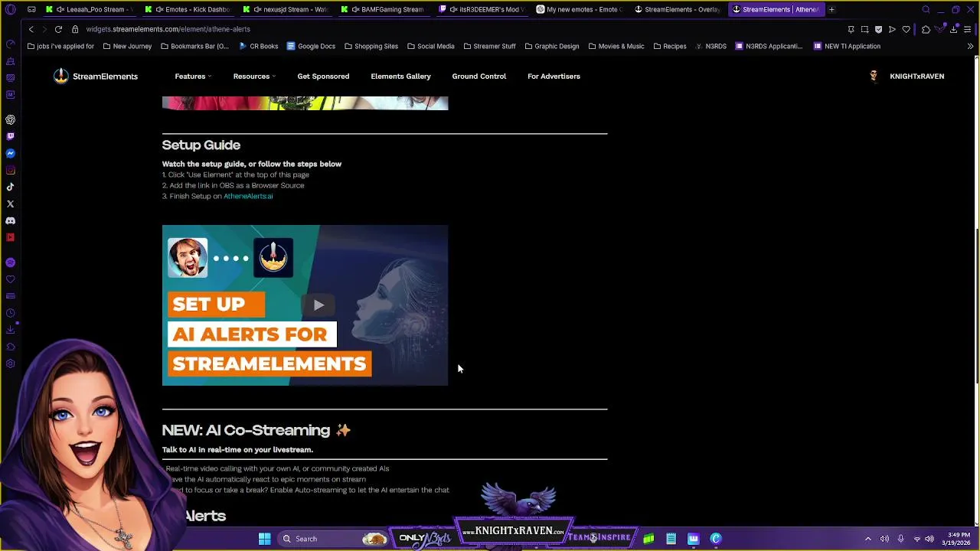980x551 pixels.
Task: Open history clock icon in sidebar
Action: 10,313
